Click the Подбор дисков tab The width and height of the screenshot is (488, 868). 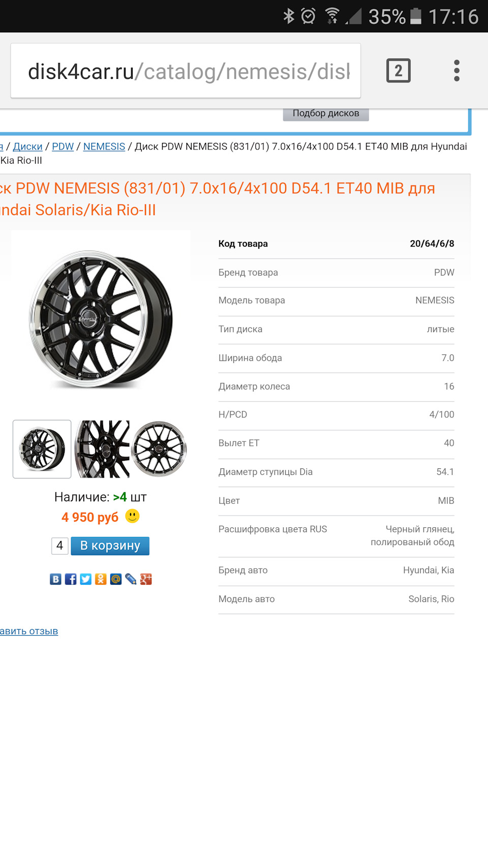(x=326, y=113)
